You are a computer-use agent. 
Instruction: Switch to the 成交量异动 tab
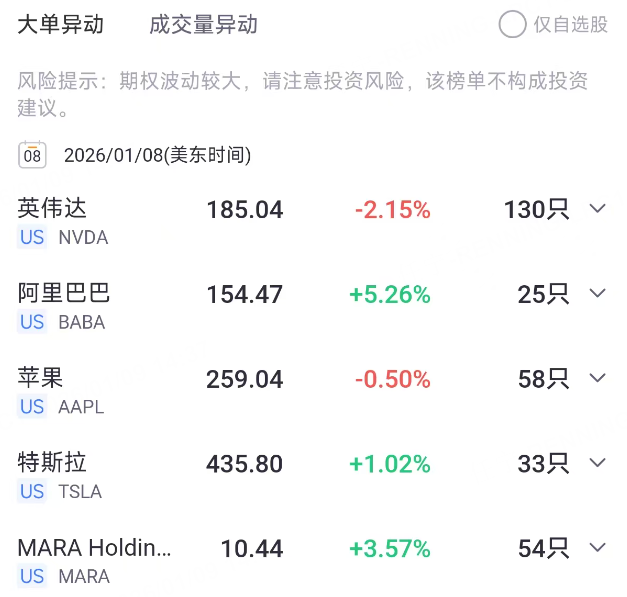[x=203, y=25]
